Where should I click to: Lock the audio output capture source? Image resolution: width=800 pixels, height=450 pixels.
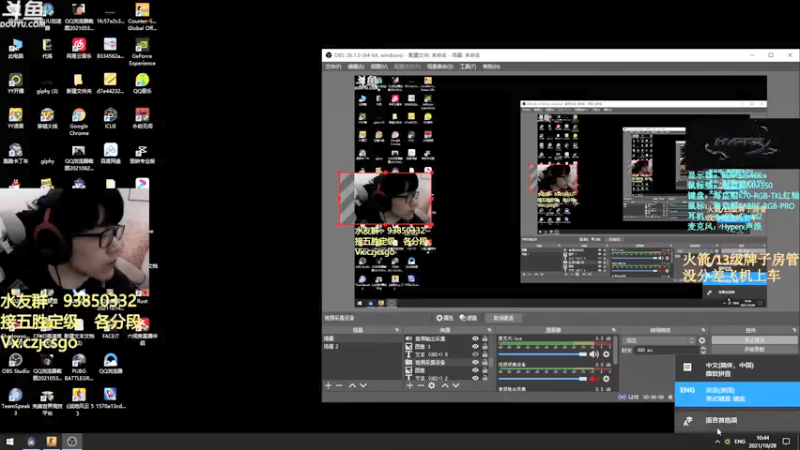[485, 339]
